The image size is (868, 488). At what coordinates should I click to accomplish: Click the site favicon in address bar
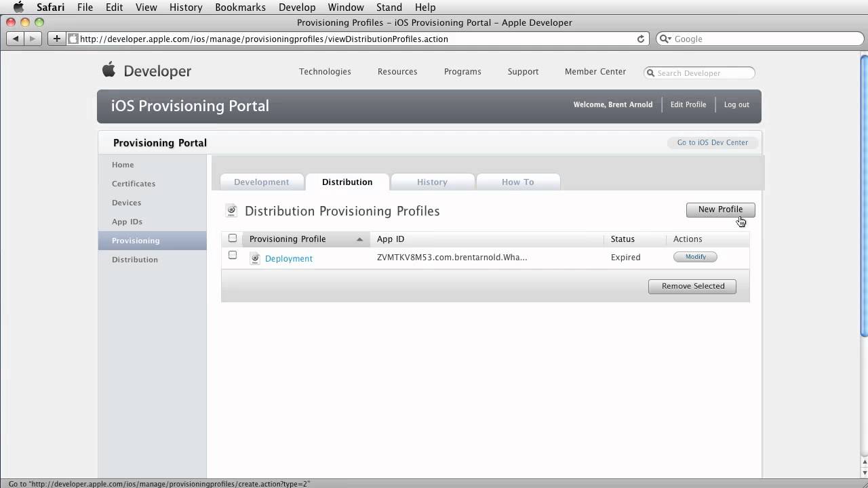[x=73, y=39]
